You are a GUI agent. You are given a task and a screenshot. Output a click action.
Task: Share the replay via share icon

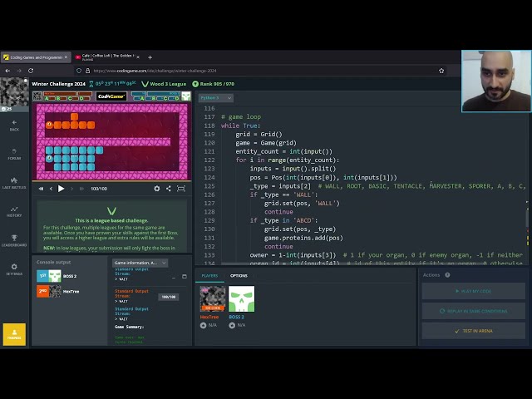point(169,189)
